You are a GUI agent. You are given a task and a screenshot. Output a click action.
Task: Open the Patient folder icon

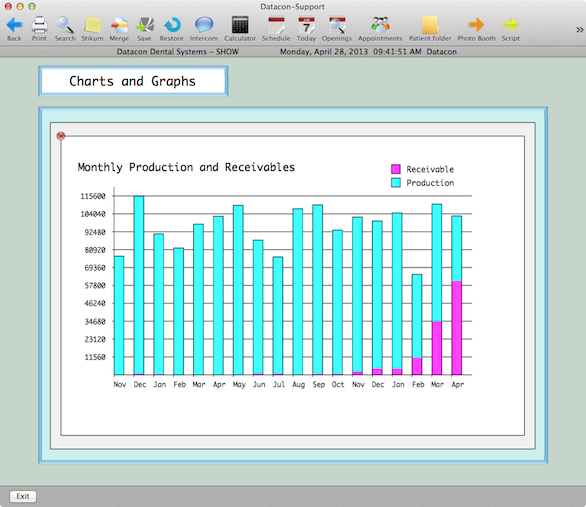pyautogui.click(x=430, y=25)
